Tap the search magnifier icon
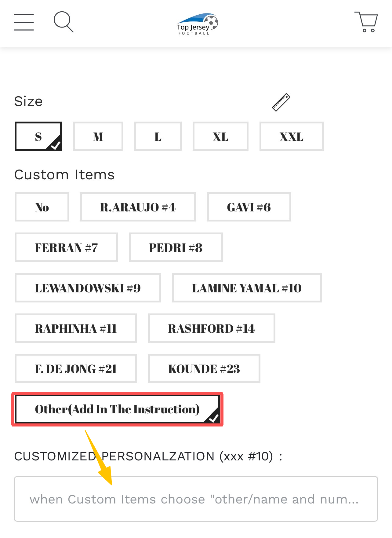Image resolution: width=392 pixels, height=538 pixels. [x=64, y=22]
